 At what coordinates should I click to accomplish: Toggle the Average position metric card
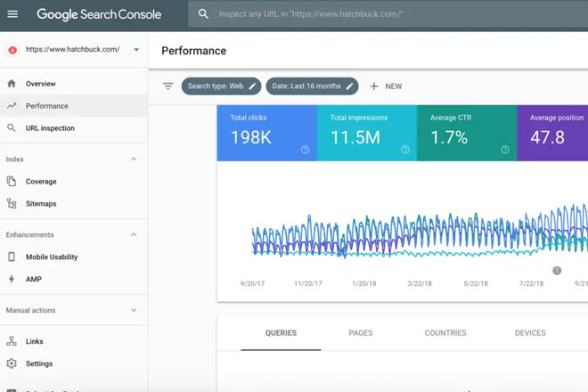[552, 133]
